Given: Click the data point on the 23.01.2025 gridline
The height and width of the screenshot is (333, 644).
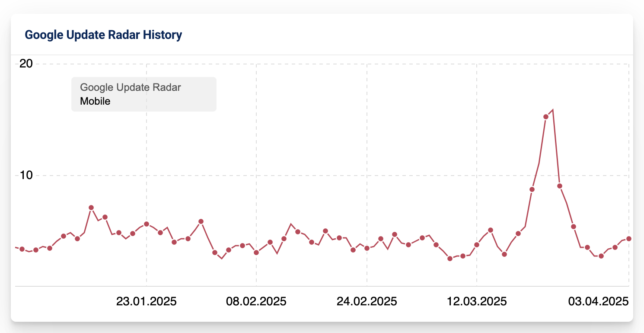Looking at the screenshot, I should (x=147, y=224).
